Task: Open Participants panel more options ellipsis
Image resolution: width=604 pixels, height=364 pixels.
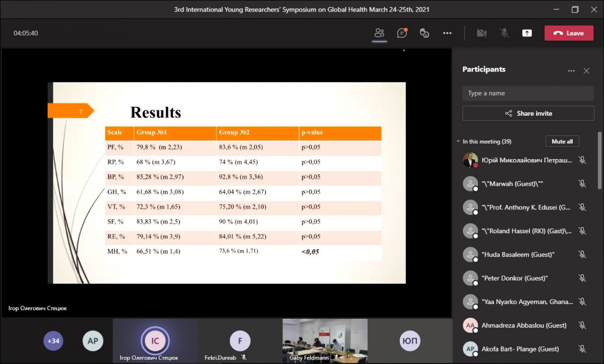Action: pos(571,71)
